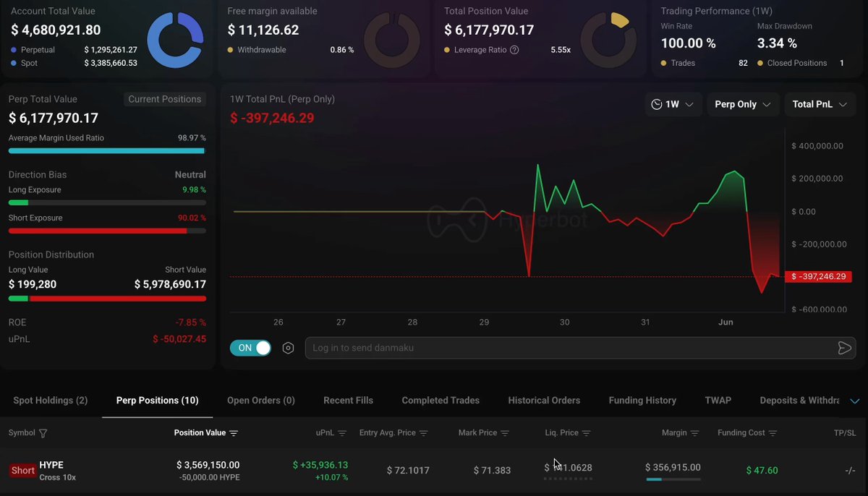Open danmaku settings hexagon icon
Screen dimensions: 868x496
click(x=288, y=348)
